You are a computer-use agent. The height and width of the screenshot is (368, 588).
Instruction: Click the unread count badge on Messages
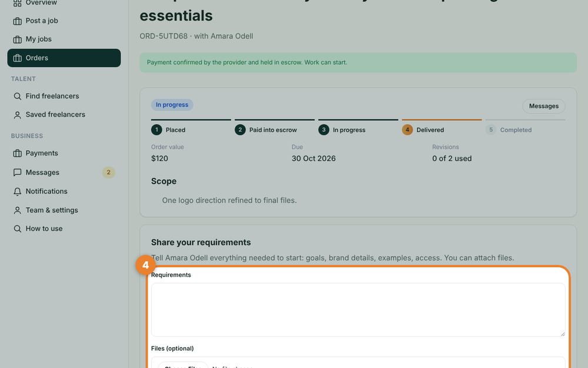pos(108,173)
